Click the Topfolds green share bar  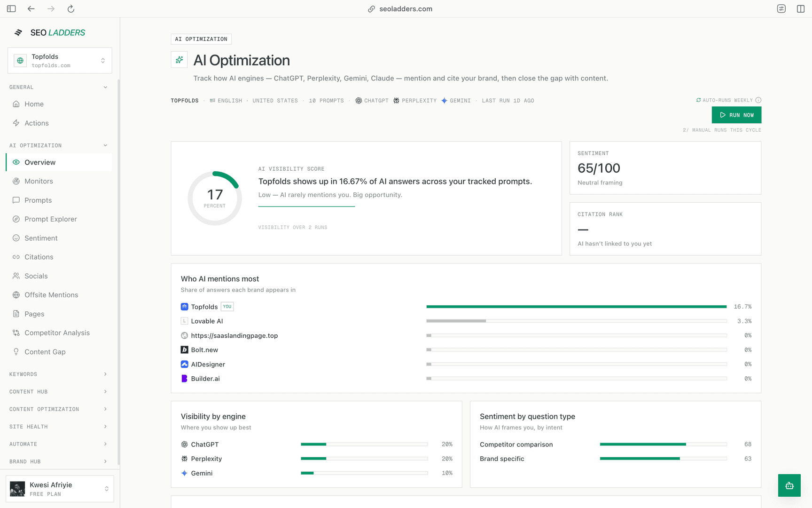coord(576,307)
